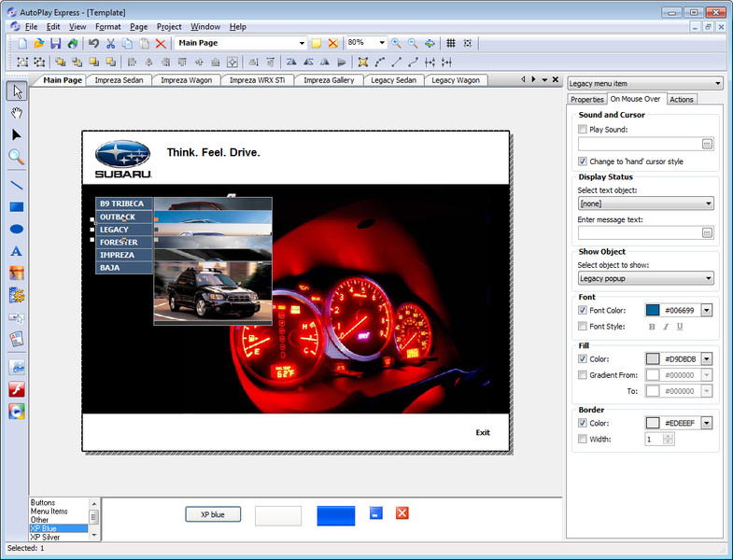Select the Text tool A
Viewport: 733px width, 560px height.
17,251
